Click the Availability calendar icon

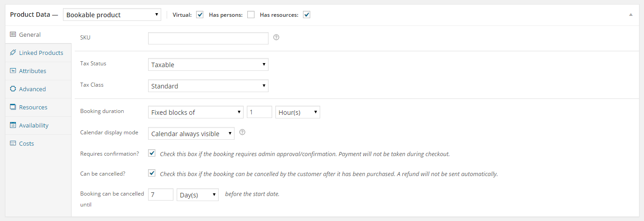pyautogui.click(x=13, y=125)
